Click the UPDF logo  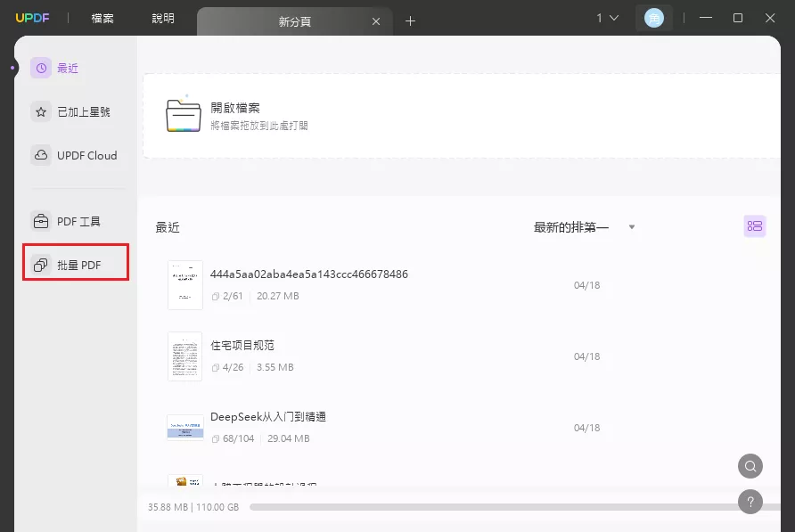coord(32,18)
